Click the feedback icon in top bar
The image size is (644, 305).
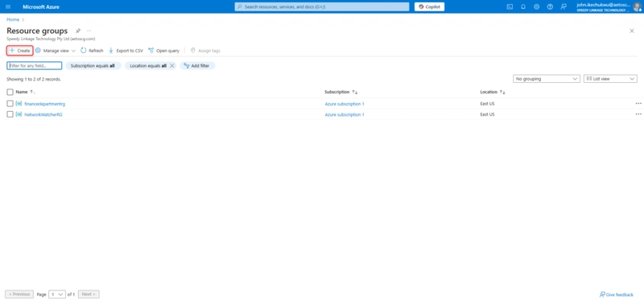[563, 6]
